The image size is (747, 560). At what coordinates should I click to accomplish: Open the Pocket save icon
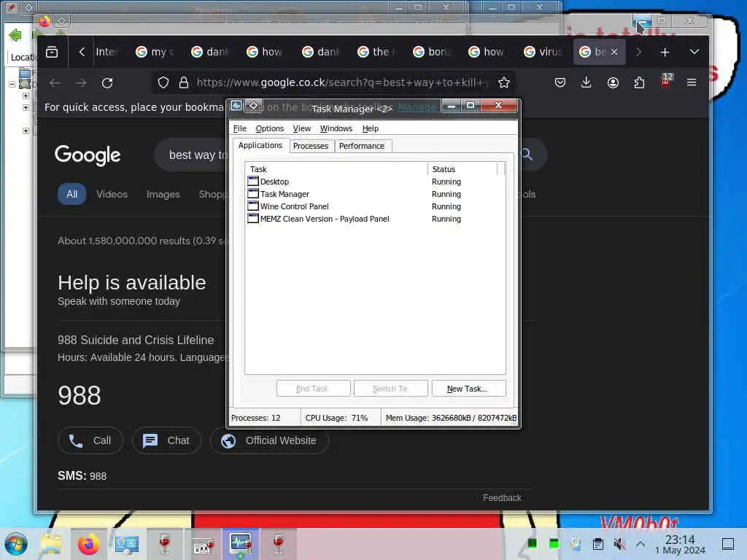[560, 83]
